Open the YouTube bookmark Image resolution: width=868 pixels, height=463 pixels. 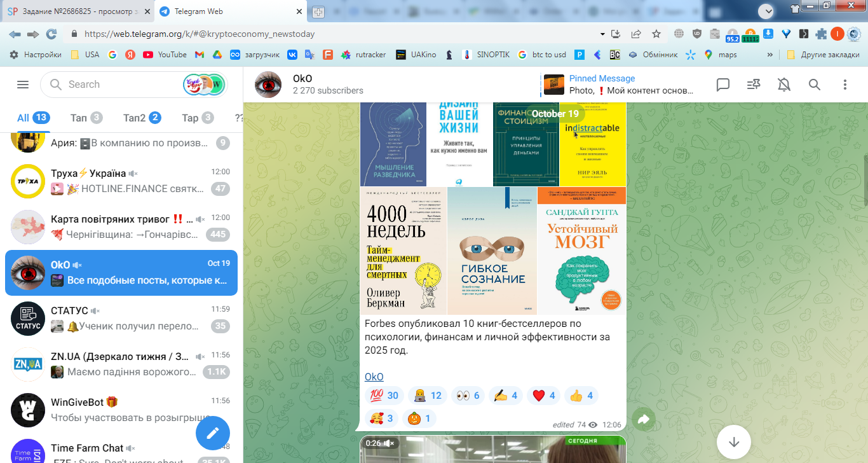[x=165, y=55]
